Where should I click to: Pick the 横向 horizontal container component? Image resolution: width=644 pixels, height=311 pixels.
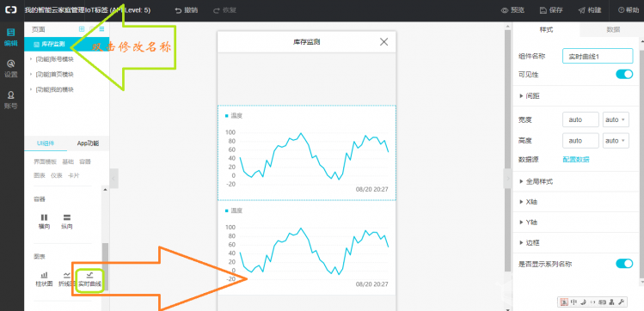44,222
